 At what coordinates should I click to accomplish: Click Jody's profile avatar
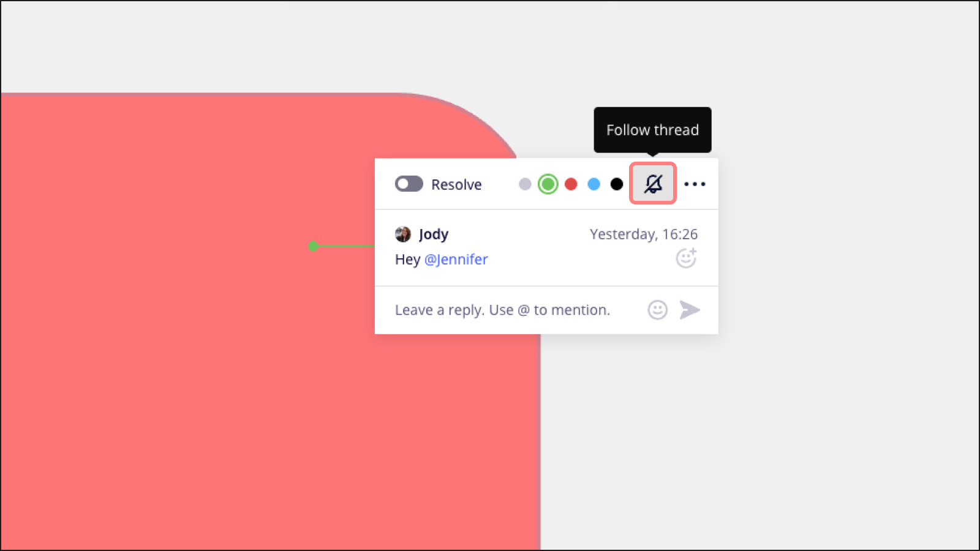click(403, 234)
